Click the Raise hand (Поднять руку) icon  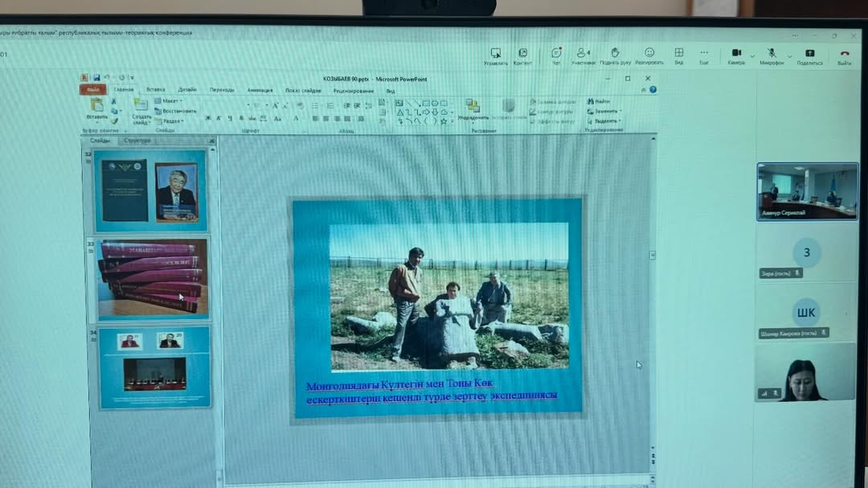pyautogui.click(x=615, y=53)
